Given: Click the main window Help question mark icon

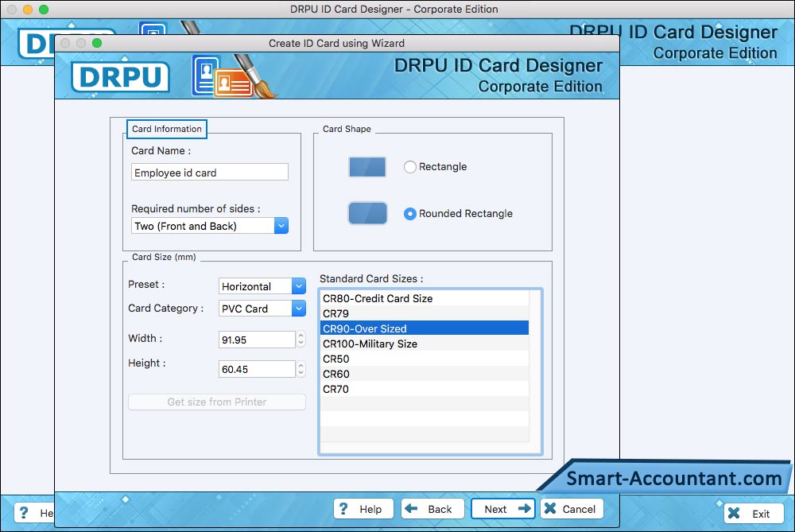Looking at the screenshot, I should pyautogui.click(x=23, y=513).
